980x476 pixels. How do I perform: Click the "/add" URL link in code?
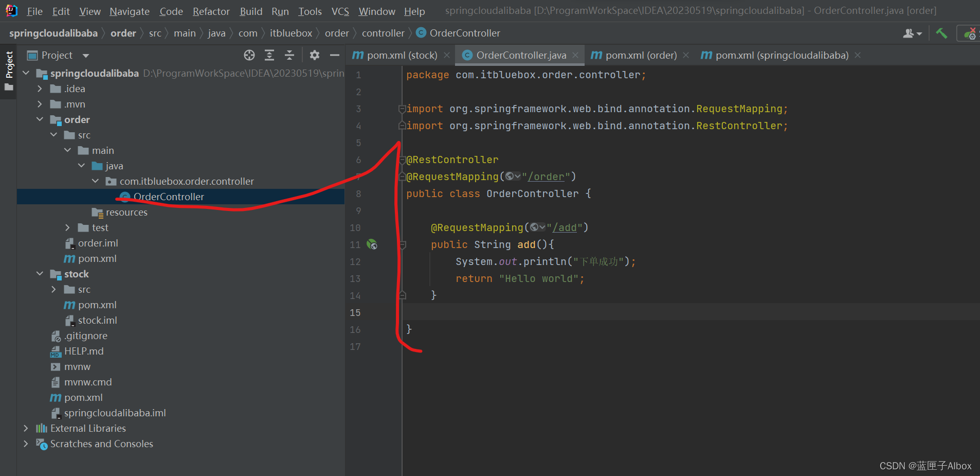coord(565,227)
